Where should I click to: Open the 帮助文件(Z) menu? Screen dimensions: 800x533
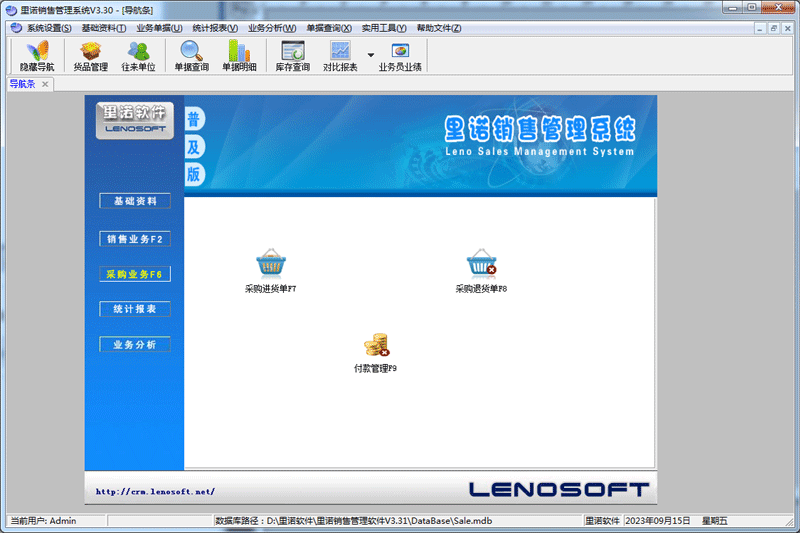(x=439, y=28)
